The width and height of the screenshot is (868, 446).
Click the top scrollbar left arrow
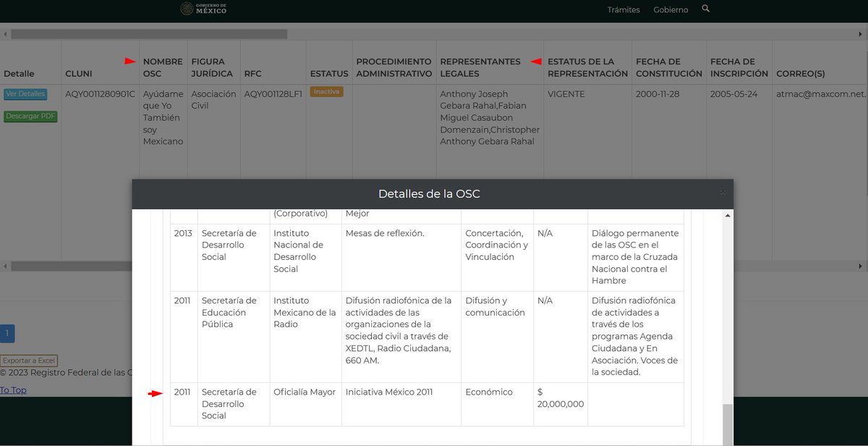[x=5, y=34]
